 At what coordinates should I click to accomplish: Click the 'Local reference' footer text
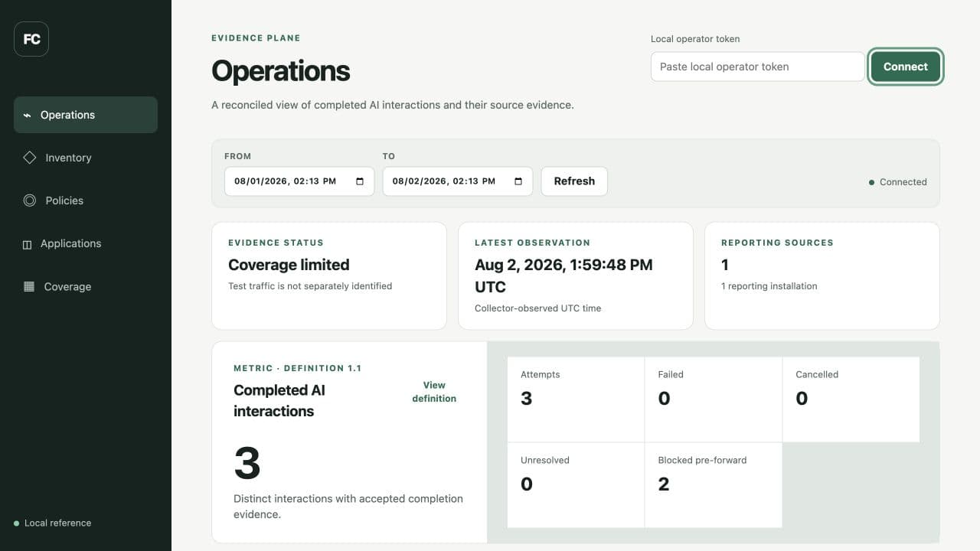tap(57, 523)
